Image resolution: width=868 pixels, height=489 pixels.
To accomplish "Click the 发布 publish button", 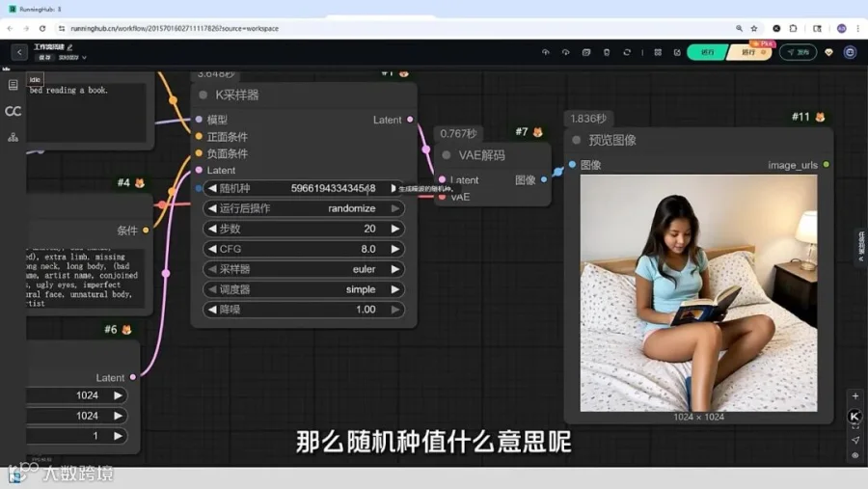I will [798, 52].
